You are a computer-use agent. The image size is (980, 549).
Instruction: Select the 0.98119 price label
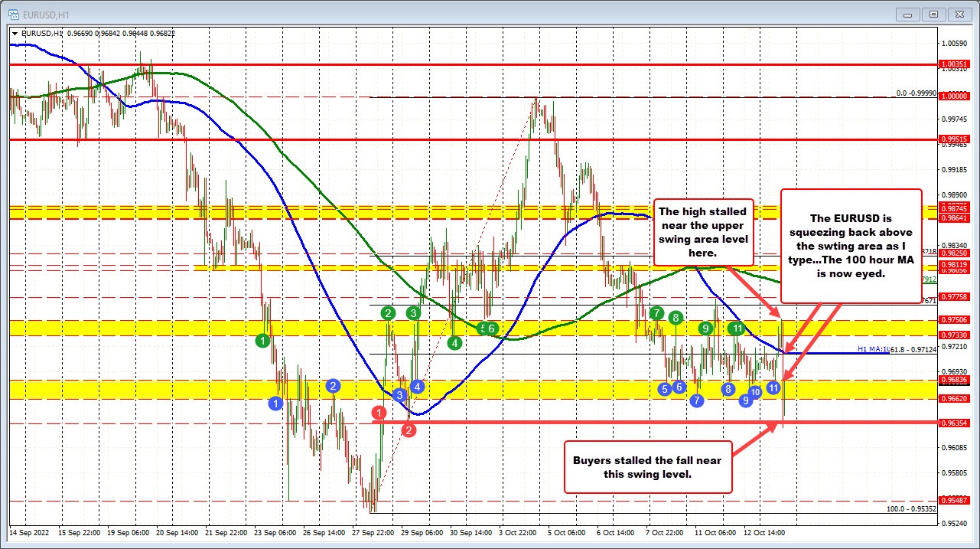coord(953,264)
